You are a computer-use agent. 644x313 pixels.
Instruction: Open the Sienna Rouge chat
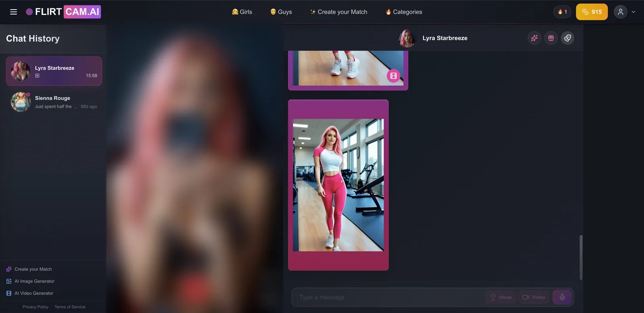54,102
